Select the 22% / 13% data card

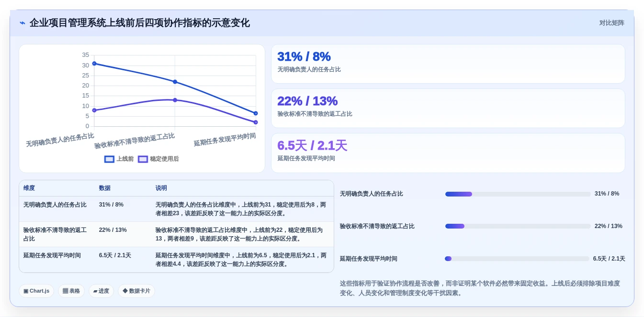click(x=448, y=108)
